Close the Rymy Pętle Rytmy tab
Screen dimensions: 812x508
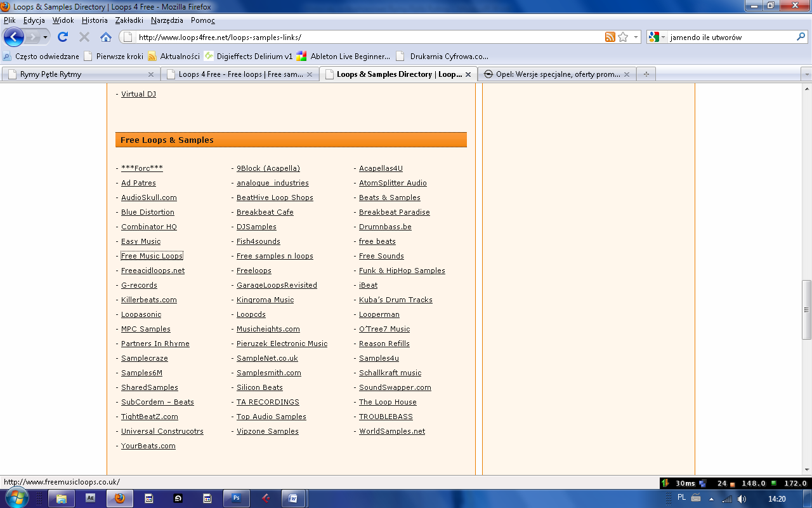pos(151,74)
